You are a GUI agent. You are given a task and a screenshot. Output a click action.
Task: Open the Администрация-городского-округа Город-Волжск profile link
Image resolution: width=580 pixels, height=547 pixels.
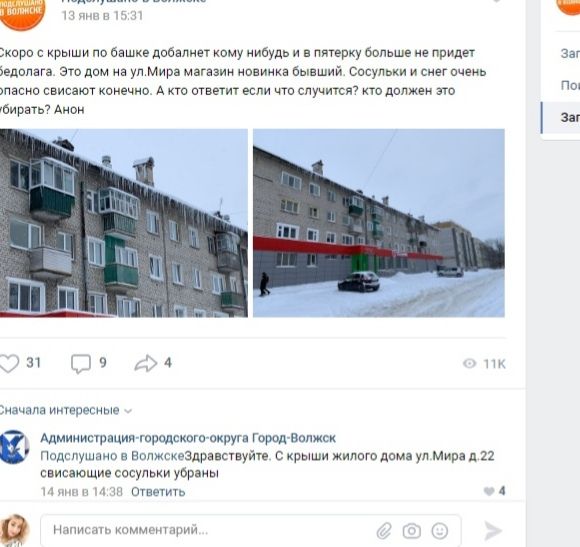tap(188, 438)
